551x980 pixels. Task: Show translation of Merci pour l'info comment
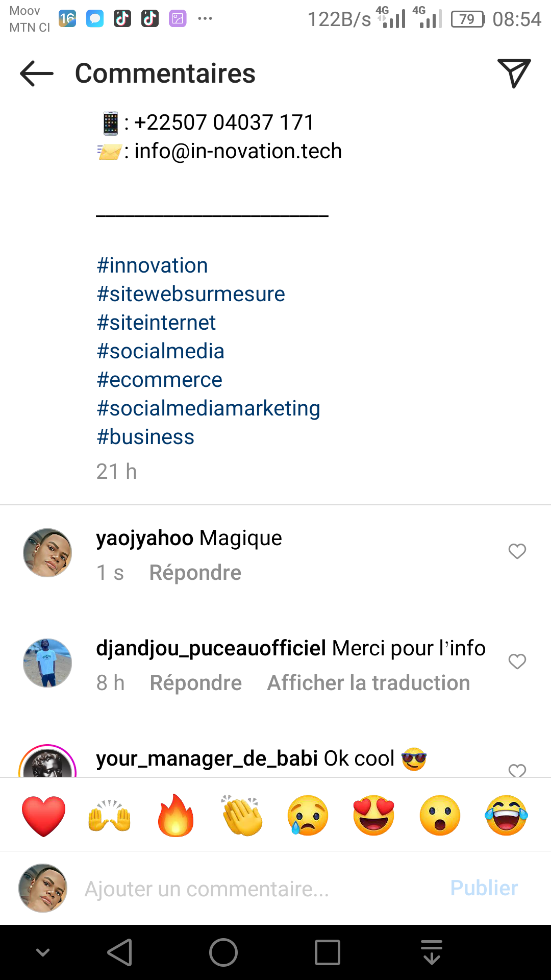368,683
